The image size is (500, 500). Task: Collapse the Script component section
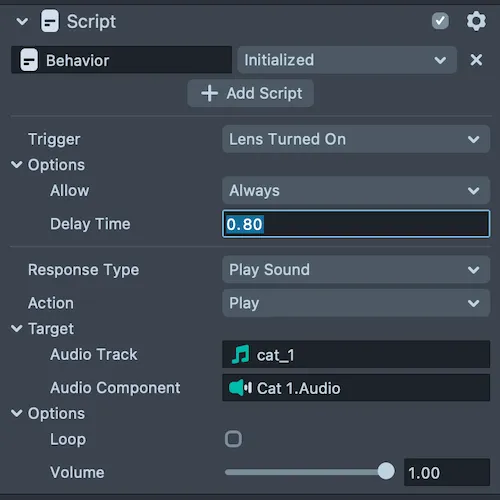click(22, 22)
